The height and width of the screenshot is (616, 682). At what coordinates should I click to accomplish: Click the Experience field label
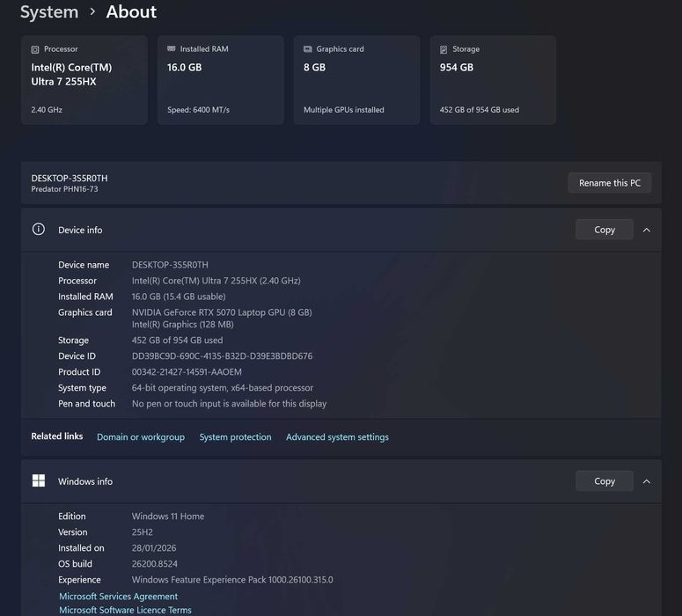tap(79, 580)
